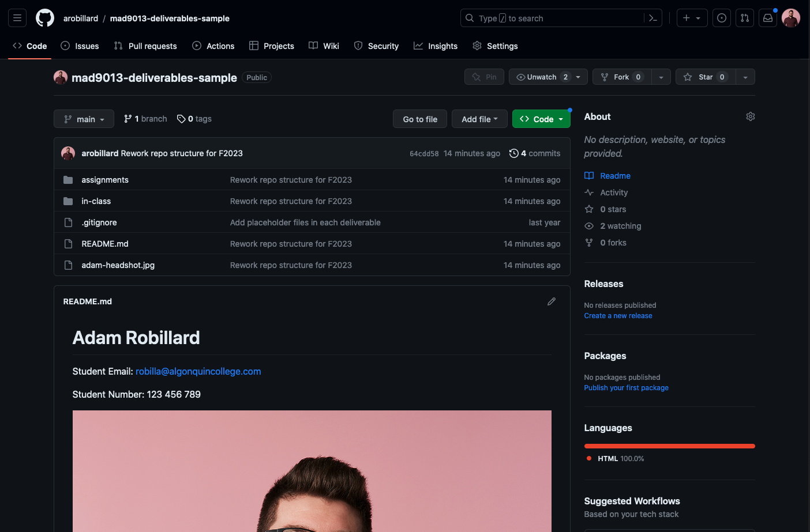Open README.md file row
Image resolution: width=810 pixels, height=532 pixels.
click(312, 244)
